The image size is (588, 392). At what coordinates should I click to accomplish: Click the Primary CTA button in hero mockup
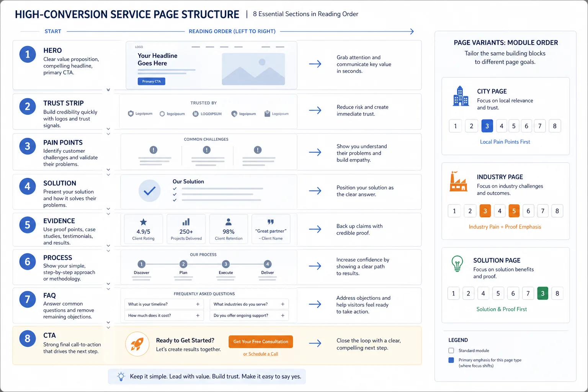(x=152, y=81)
